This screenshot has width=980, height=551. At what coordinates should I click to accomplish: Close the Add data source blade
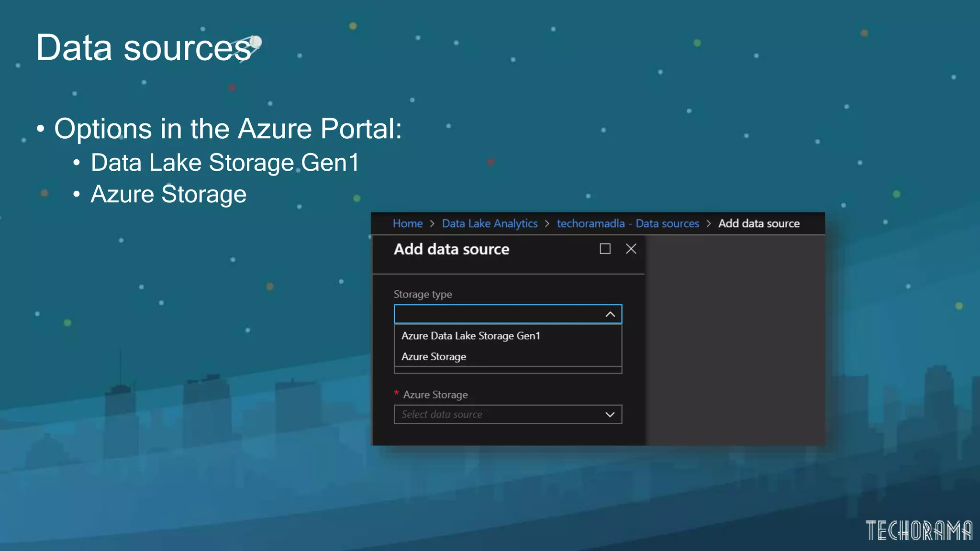[631, 249]
